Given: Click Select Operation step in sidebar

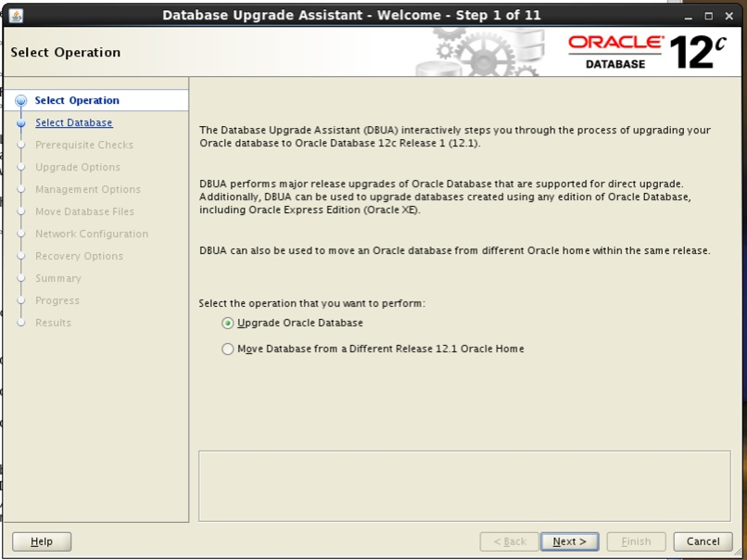Looking at the screenshot, I should point(77,100).
